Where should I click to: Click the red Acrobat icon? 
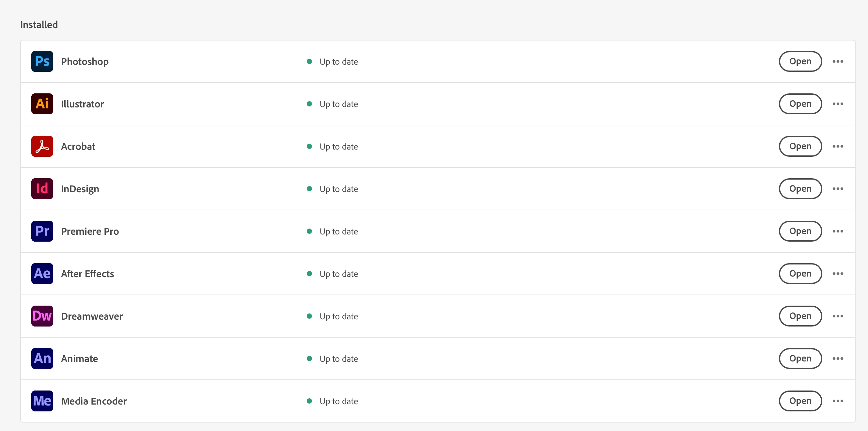42,146
